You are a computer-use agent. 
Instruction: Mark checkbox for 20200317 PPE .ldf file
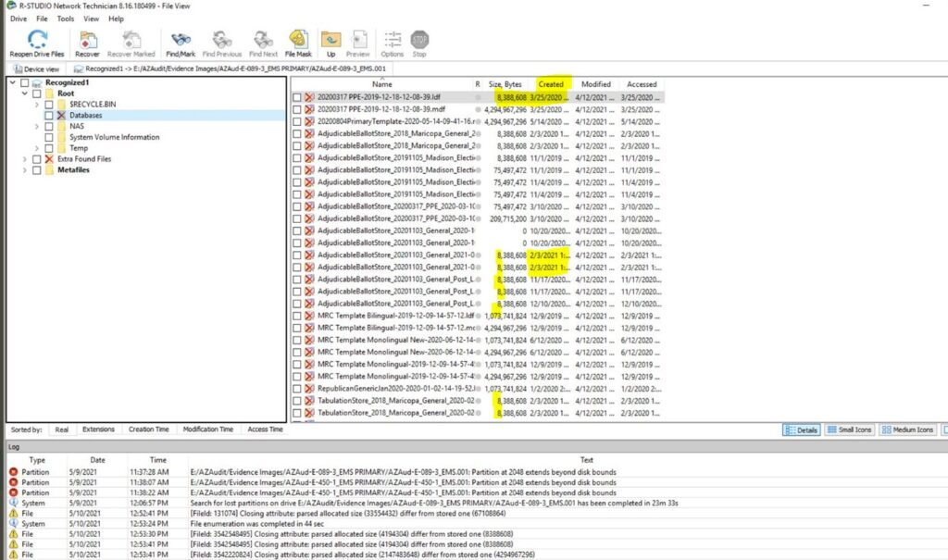[x=297, y=97]
